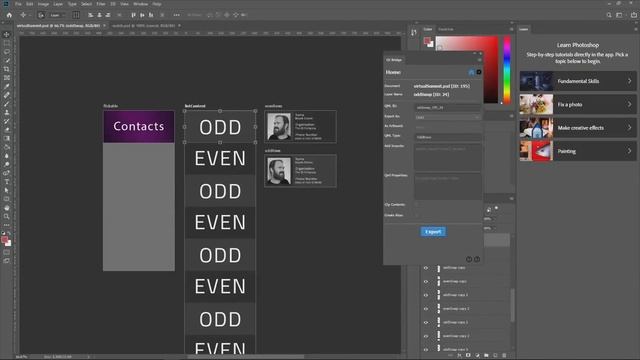Click the align right edges icon
640x360 pixels.
108,15
